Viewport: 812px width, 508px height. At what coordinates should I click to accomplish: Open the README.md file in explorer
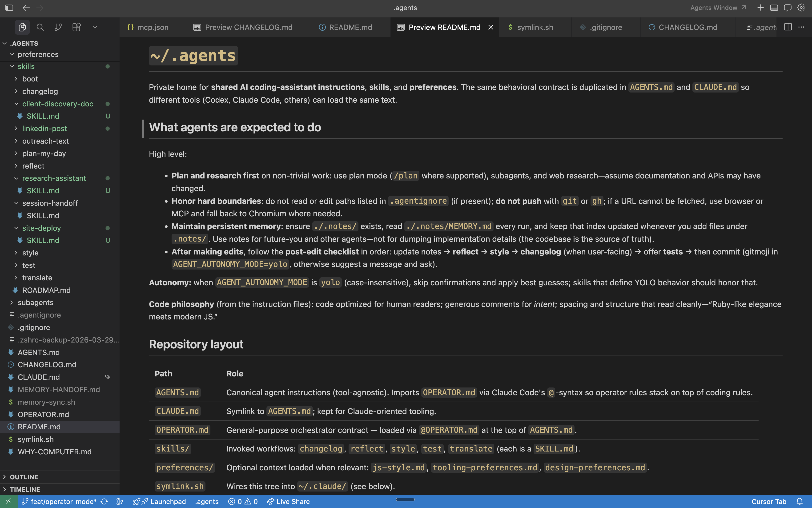point(60,427)
